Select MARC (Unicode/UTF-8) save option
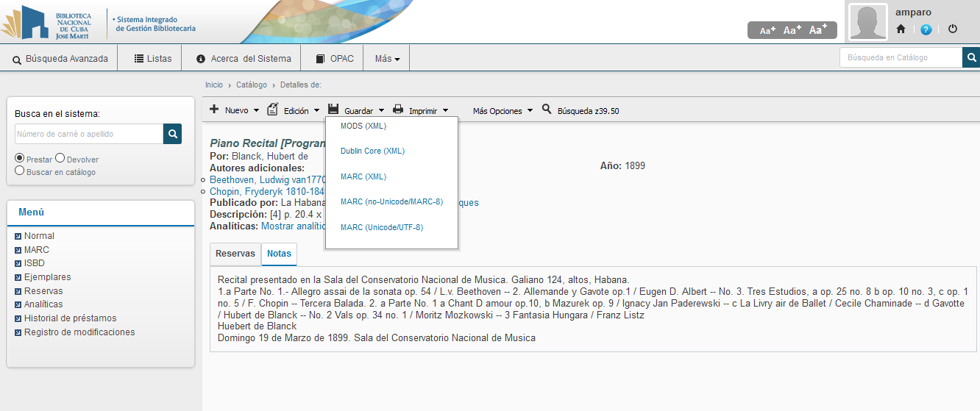Image resolution: width=980 pixels, height=411 pixels. click(x=381, y=227)
